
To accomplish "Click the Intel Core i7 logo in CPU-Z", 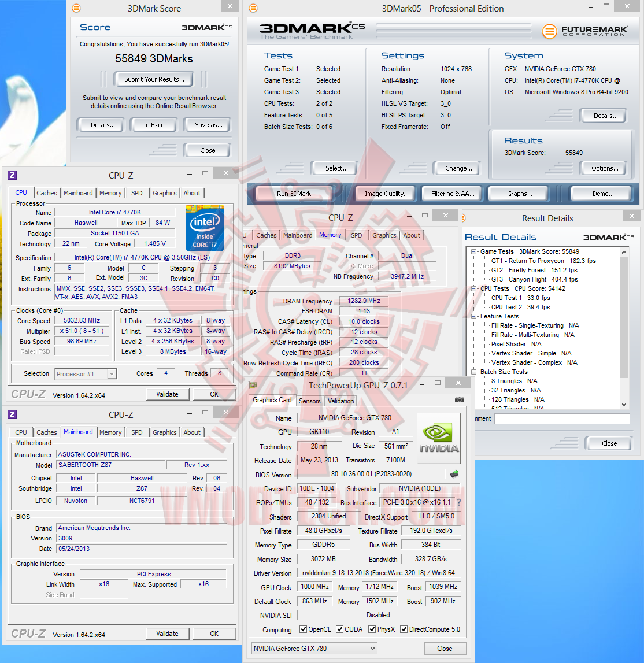I will (x=205, y=228).
